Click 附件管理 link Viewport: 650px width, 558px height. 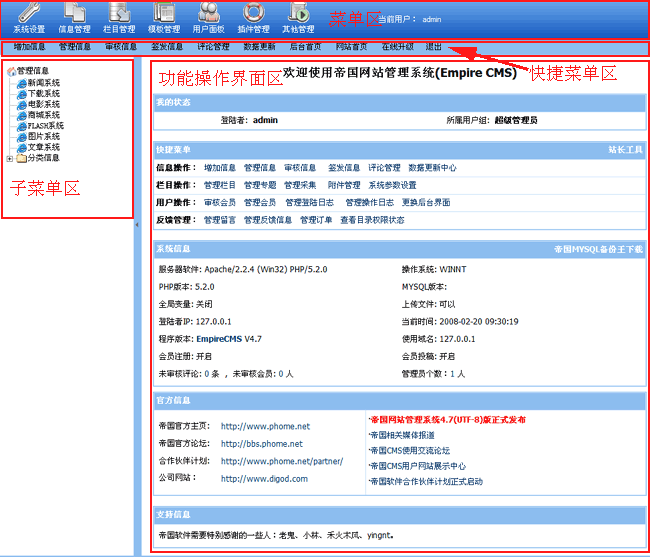[x=344, y=186]
